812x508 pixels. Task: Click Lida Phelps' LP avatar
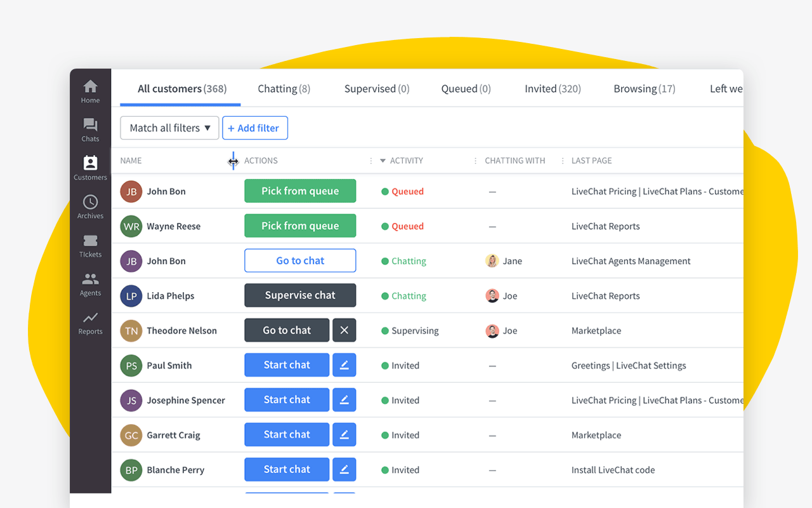131,296
